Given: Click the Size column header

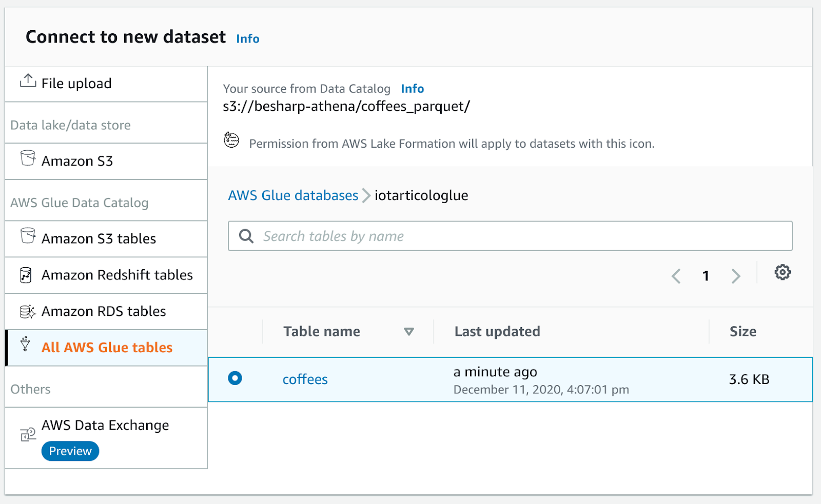Looking at the screenshot, I should [x=743, y=332].
